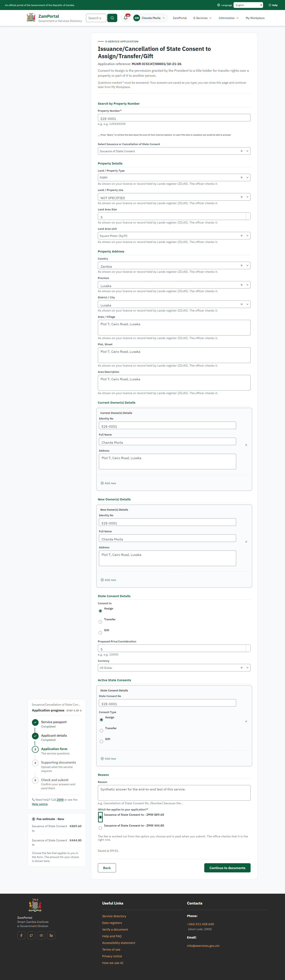Open the E-Services menu
Screen dimensions: 285x980
point(202,18)
